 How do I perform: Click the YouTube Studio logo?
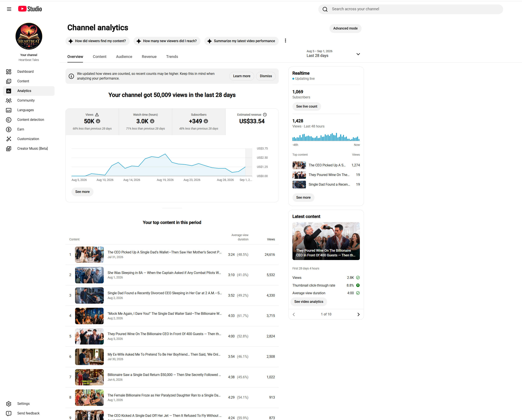tap(30, 9)
